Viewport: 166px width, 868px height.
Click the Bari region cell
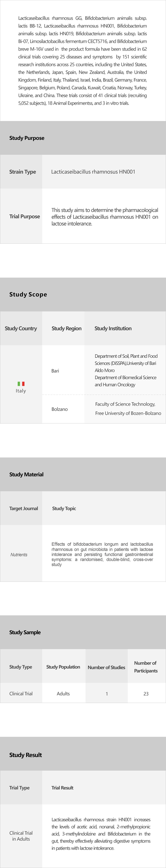[55, 371]
